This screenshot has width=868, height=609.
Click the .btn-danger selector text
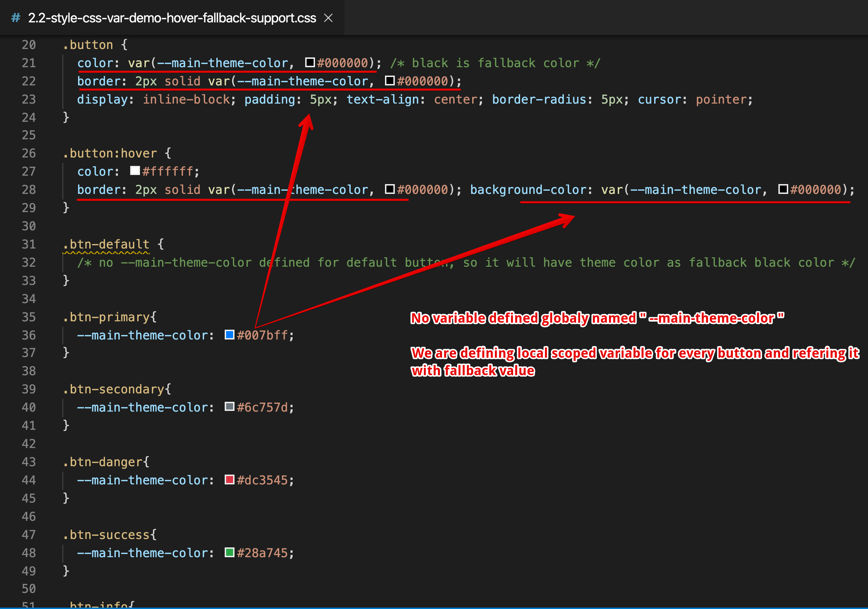[103, 462]
